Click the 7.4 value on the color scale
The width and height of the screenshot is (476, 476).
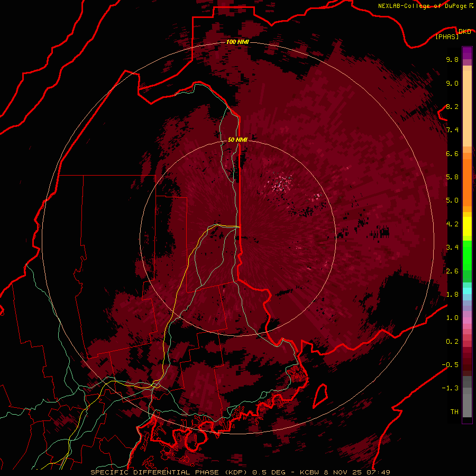[452, 130]
